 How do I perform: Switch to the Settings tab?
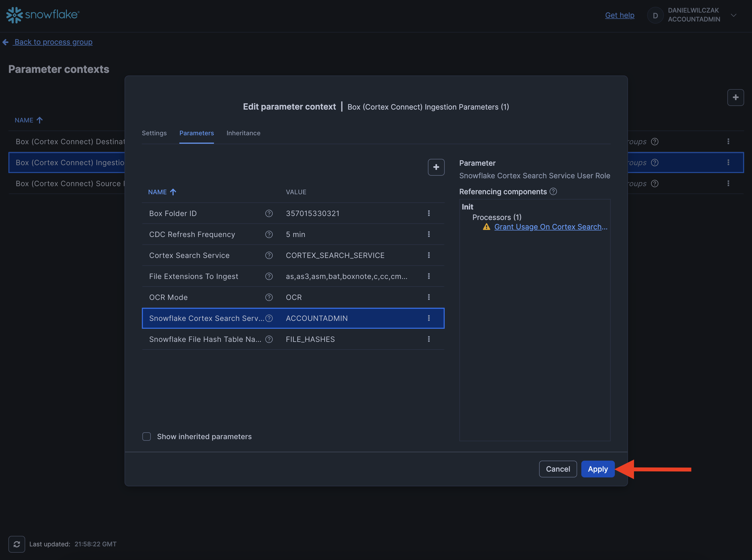tap(154, 133)
